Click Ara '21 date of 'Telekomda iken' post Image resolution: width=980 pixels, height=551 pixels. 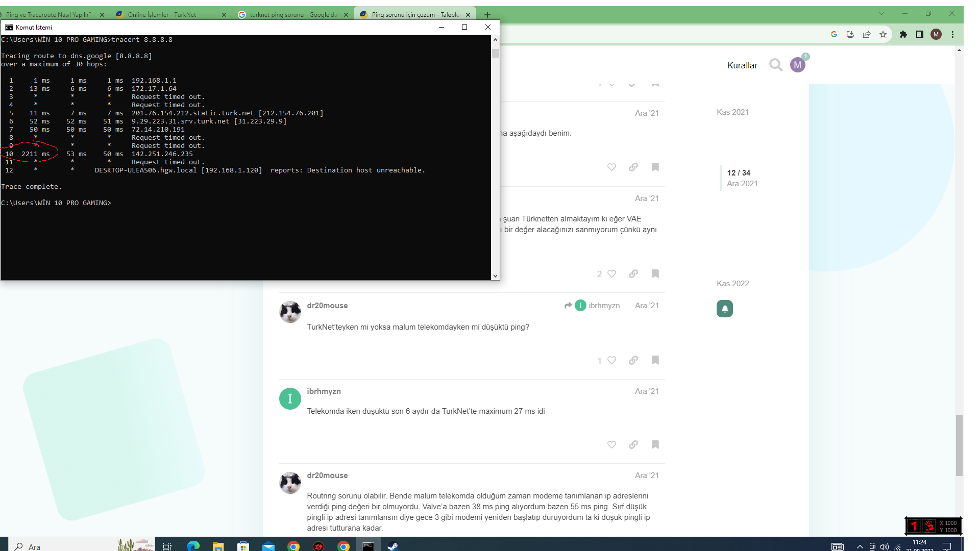pos(647,391)
